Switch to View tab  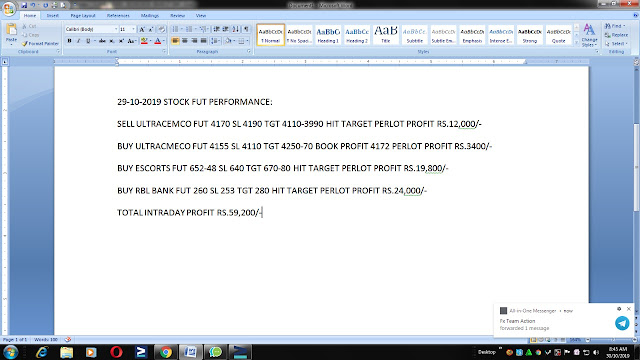[x=201, y=16]
